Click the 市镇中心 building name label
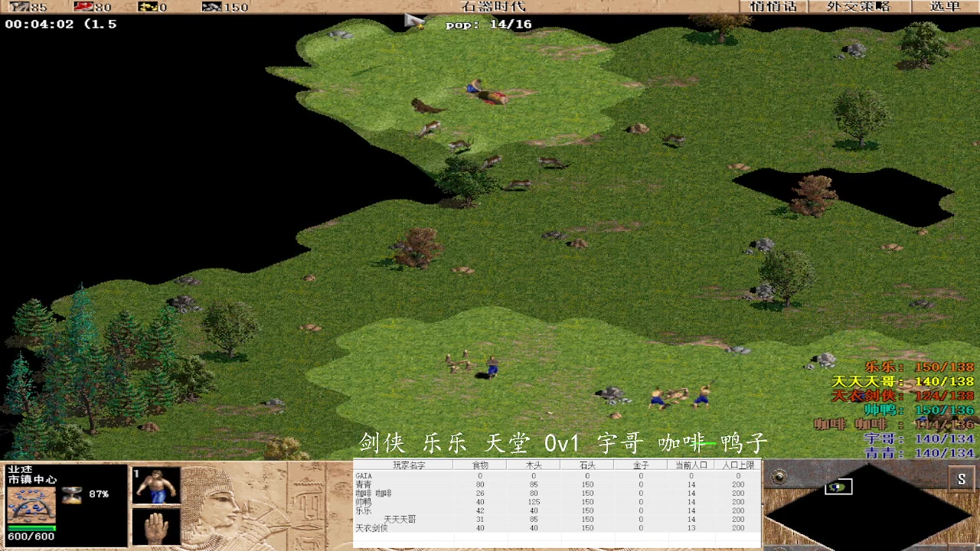Image resolution: width=980 pixels, height=551 pixels. click(x=32, y=480)
